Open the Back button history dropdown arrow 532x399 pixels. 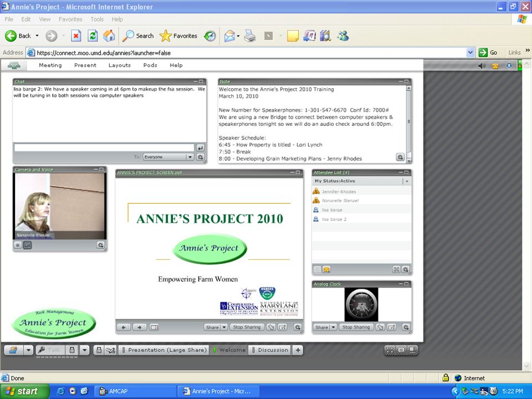pyautogui.click(x=37, y=35)
